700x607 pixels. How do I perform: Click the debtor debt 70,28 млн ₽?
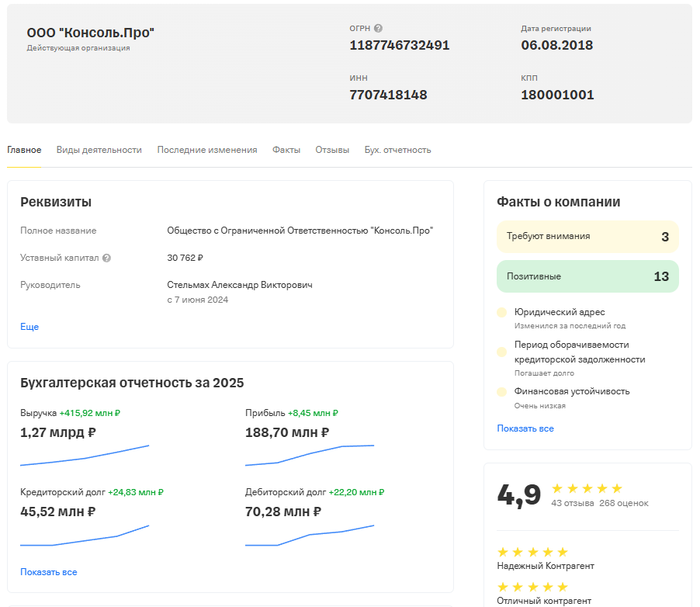click(x=283, y=512)
